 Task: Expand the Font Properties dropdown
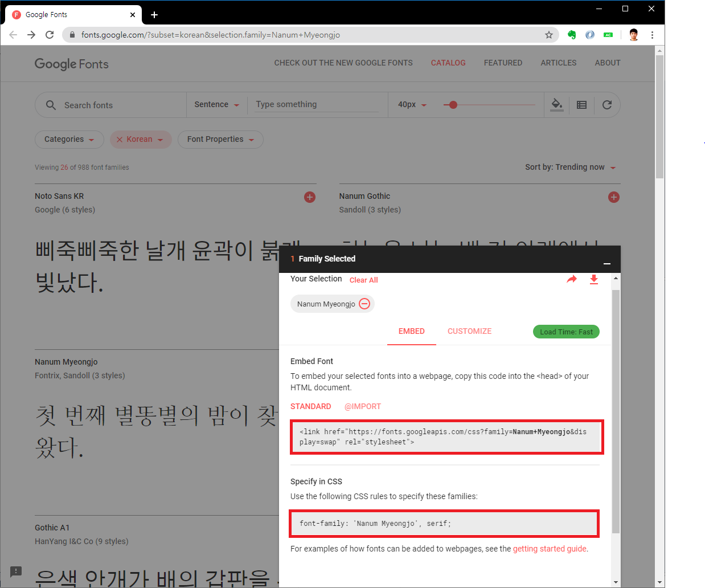220,140
